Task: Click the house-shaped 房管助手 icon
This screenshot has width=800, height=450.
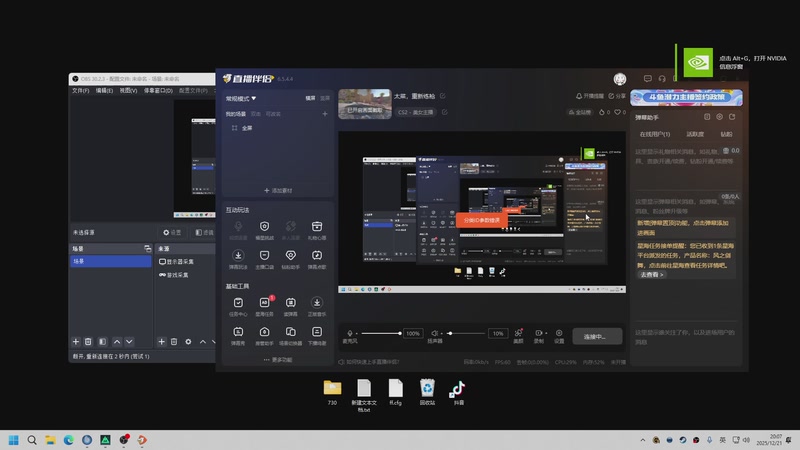Action: pos(264,332)
